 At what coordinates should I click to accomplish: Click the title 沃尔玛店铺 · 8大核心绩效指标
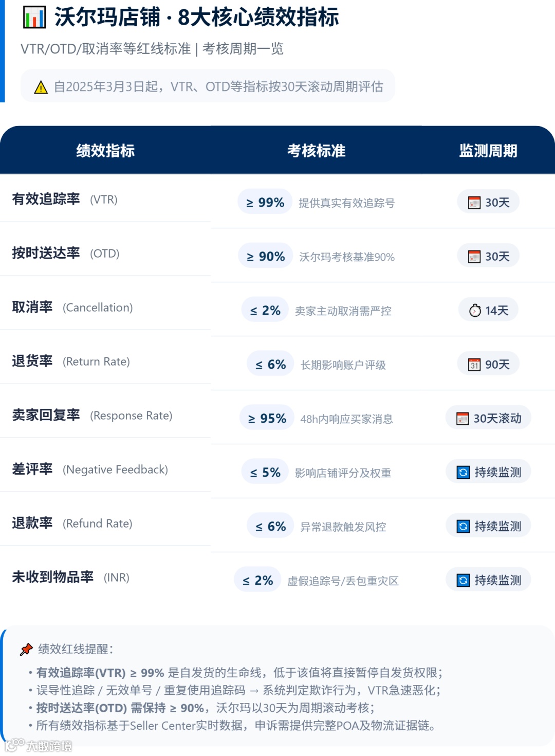(x=197, y=17)
